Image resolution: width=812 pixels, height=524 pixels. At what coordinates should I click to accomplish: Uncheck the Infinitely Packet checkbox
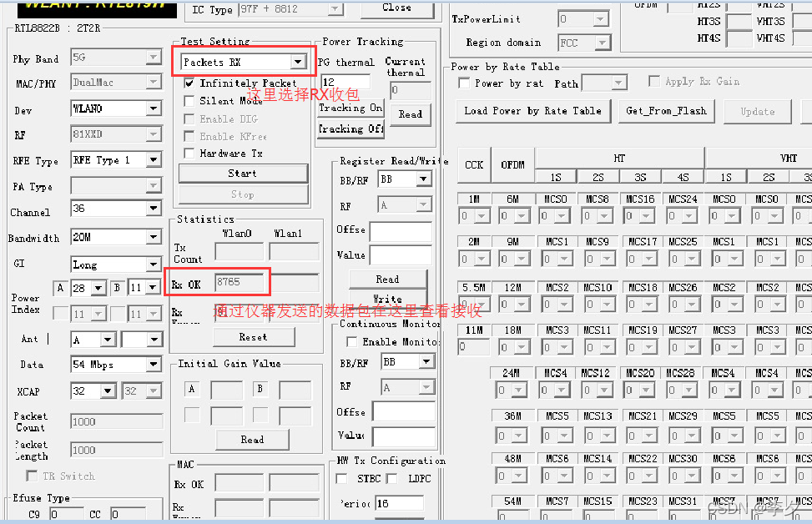[x=189, y=83]
